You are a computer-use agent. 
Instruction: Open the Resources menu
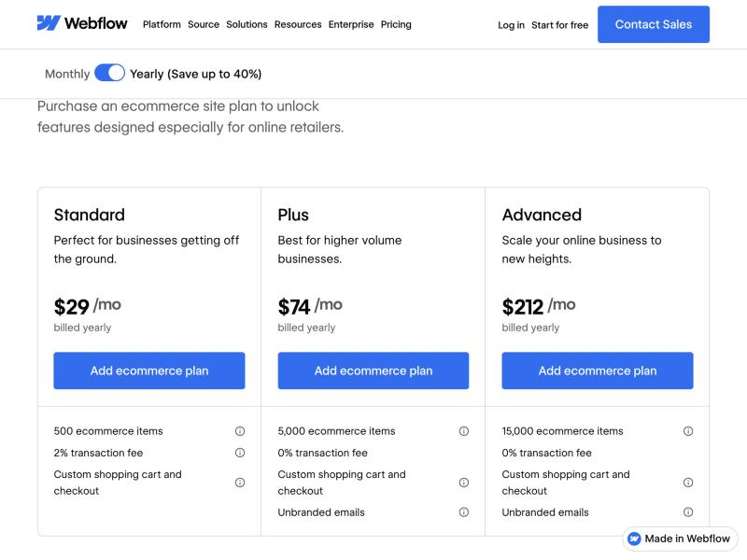click(298, 24)
